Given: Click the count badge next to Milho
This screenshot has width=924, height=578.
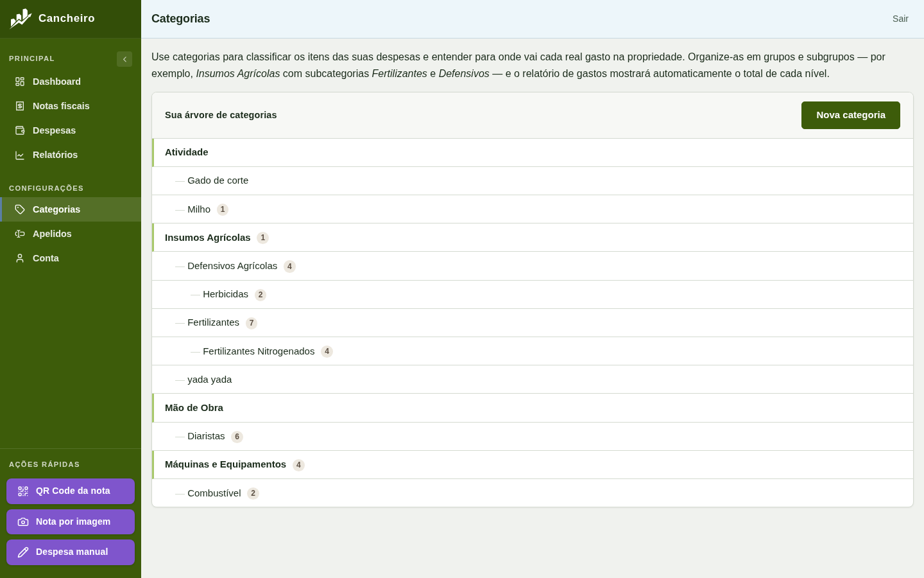Looking at the screenshot, I should pos(223,210).
